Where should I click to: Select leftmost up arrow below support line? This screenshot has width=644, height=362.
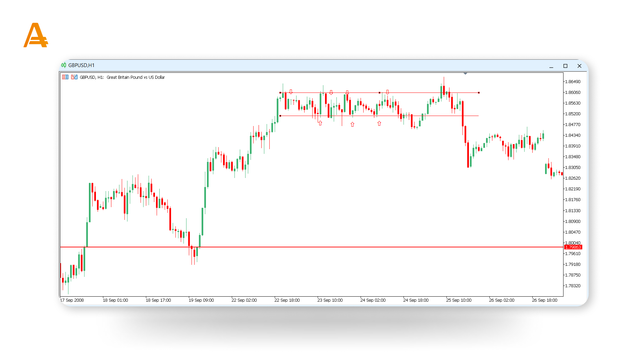320,123
